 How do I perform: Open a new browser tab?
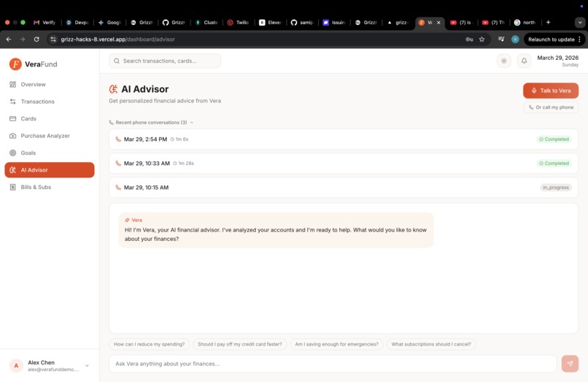[549, 23]
